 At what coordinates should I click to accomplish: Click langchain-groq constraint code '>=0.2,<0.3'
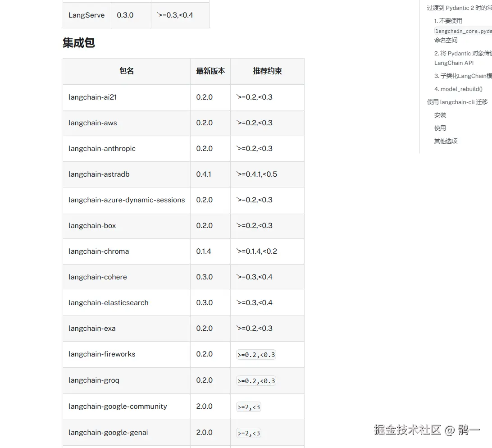pyautogui.click(x=256, y=381)
